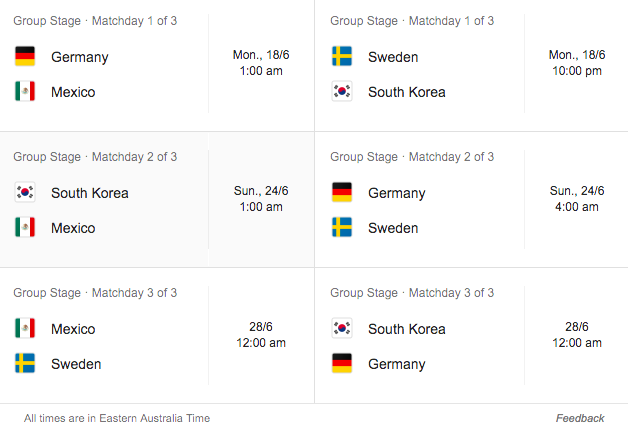Image resolution: width=628 pixels, height=436 pixels.
Task: Open Mon., 18/6 10:00 pm match time
Action: tap(577, 63)
